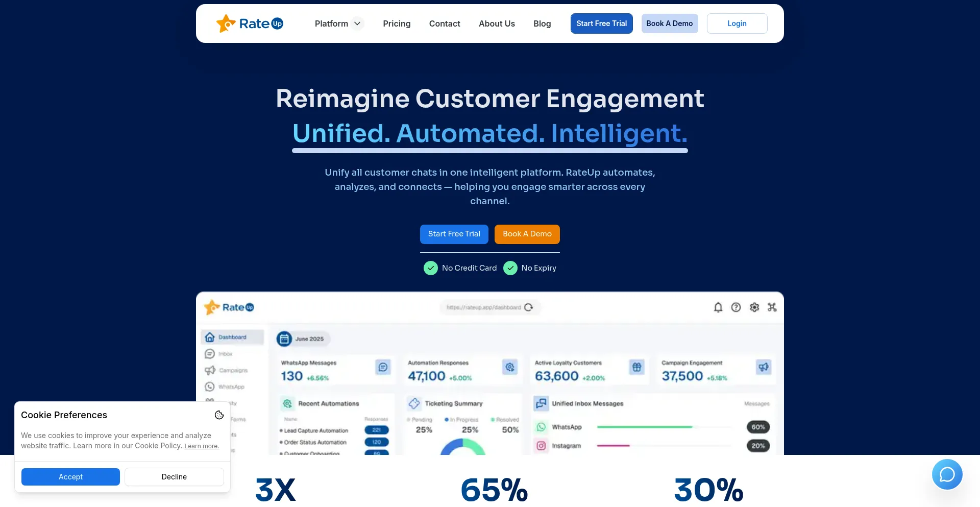Click the RateUp logo in the navigation bar

pyautogui.click(x=250, y=23)
